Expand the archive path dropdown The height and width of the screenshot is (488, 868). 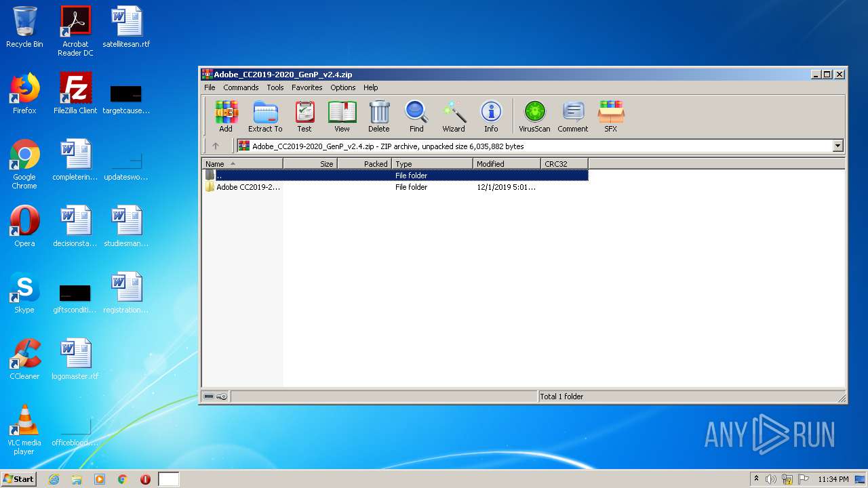pos(837,146)
